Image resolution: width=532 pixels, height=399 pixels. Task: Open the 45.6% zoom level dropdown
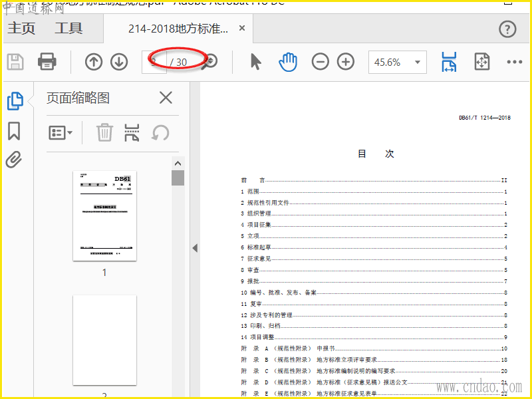[x=397, y=62]
